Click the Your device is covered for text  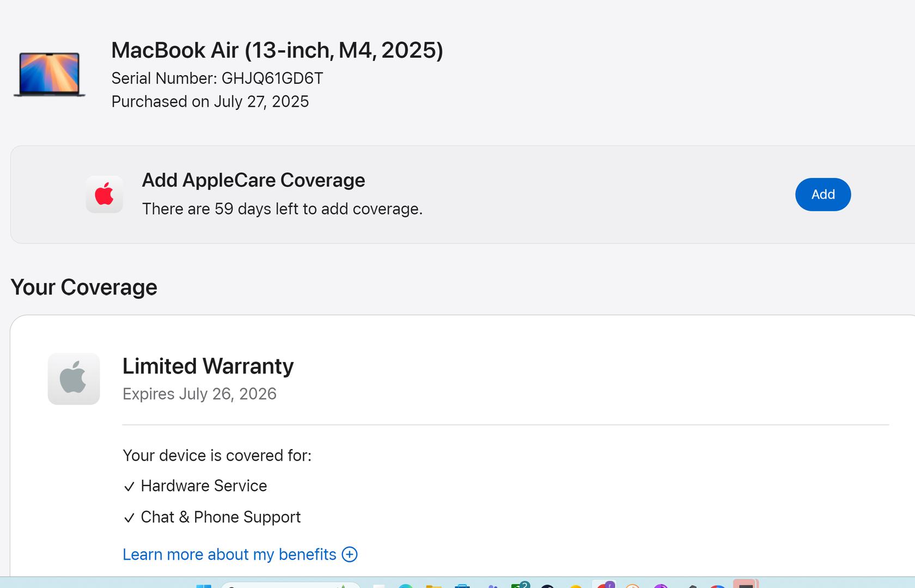tap(217, 456)
